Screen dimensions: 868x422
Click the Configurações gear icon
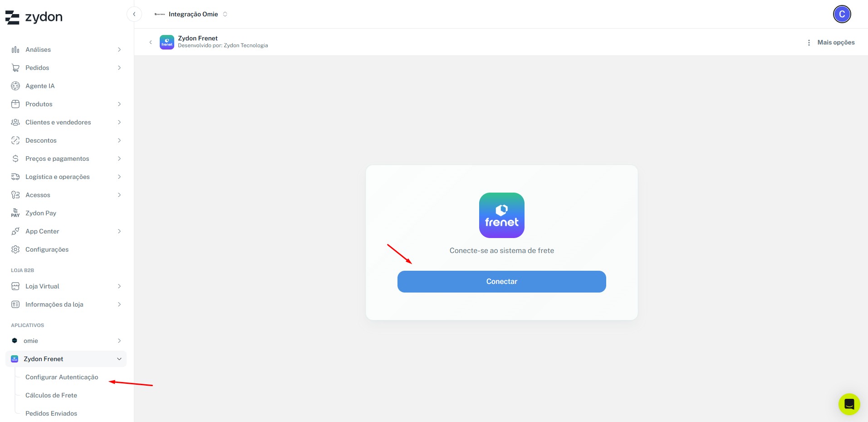(x=15, y=249)
